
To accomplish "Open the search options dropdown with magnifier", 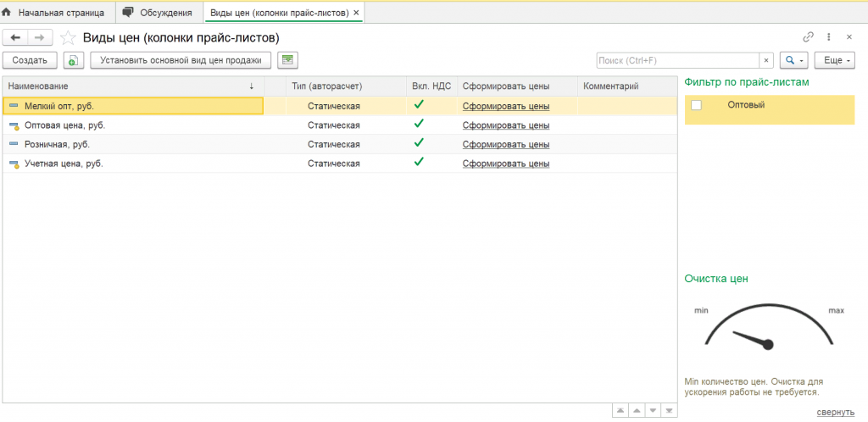I will [x=794, y=60].
